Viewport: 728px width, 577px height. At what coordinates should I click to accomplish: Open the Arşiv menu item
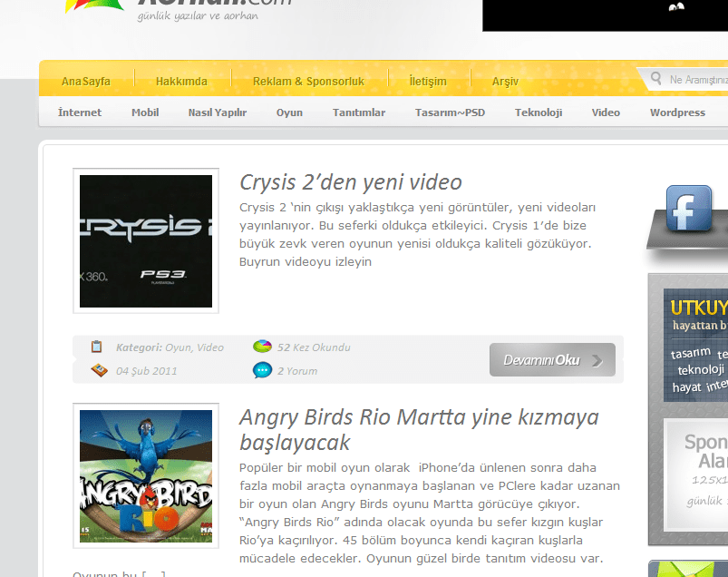tap(505, 82)
